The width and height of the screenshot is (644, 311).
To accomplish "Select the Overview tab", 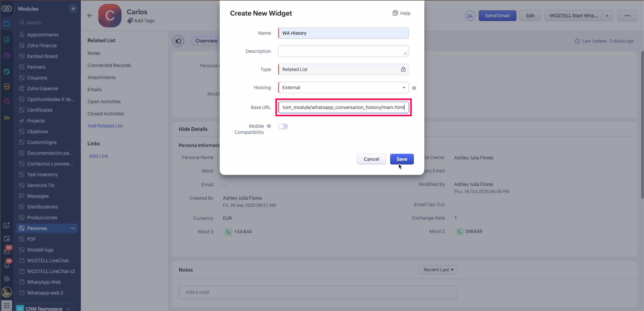I will (206, 41).
